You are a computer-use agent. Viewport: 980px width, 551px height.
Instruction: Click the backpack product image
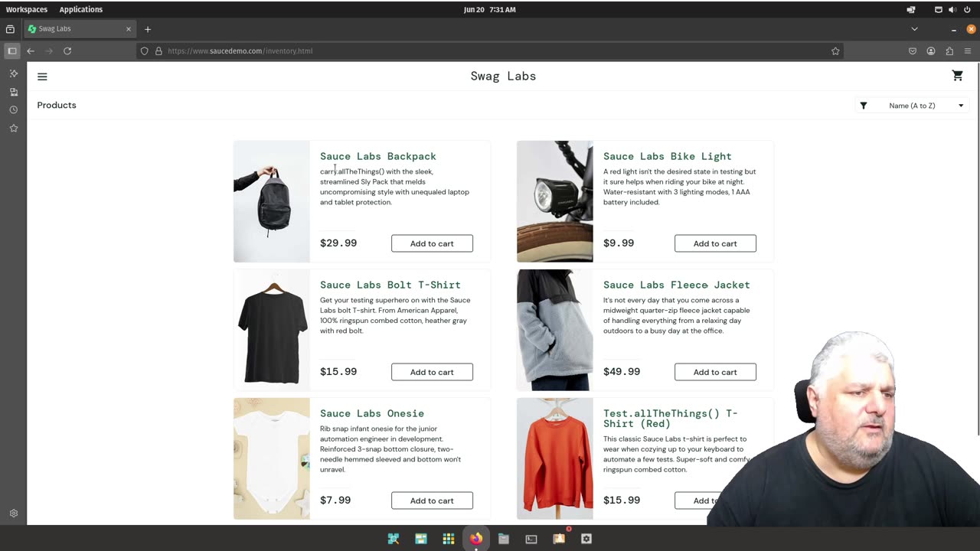pos(272,201)
